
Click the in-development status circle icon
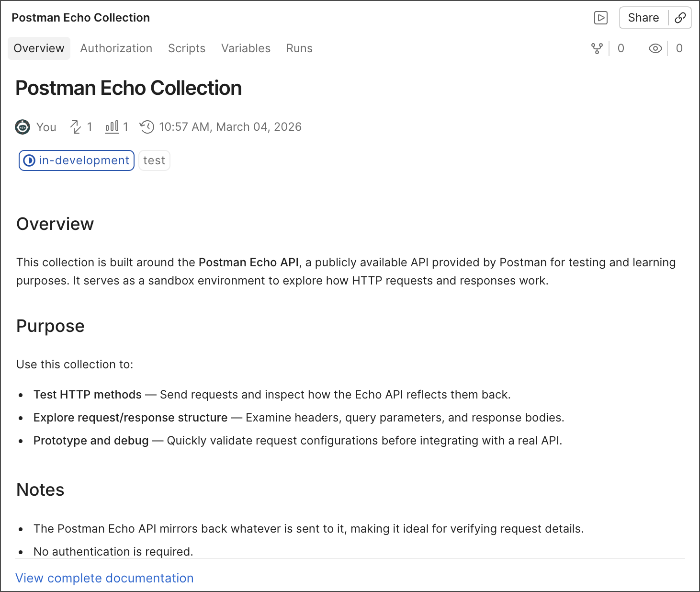click(29, 160)
